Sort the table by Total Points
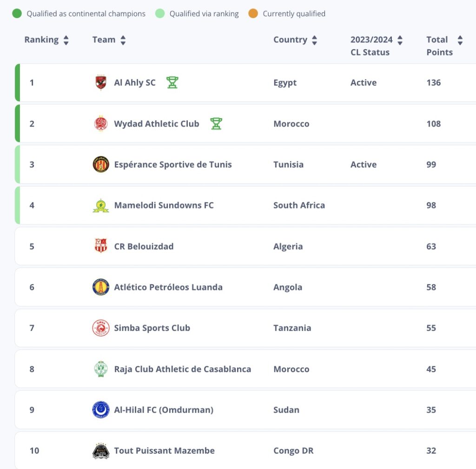Image resolution: width=476 pixels, height=469 pixels. pyautogui.click(x=460, y=40)
